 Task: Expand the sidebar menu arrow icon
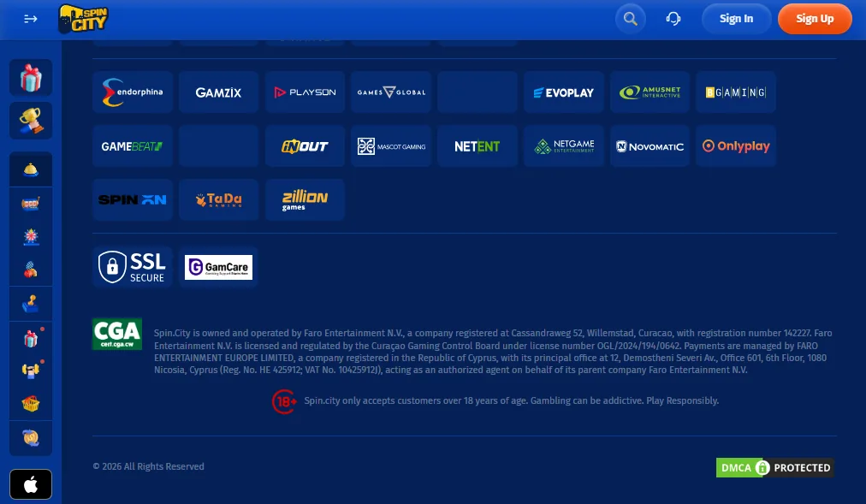click(30, 19)
